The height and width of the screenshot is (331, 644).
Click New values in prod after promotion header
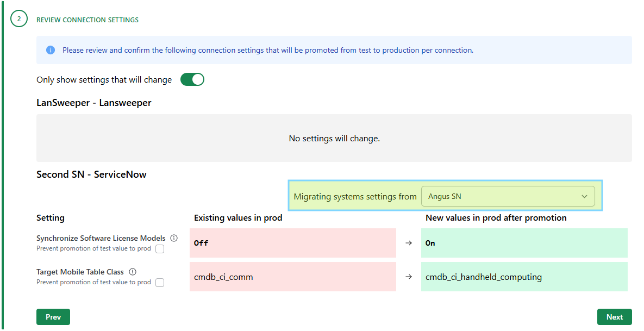pyautogui.click(x=496, y=217)
